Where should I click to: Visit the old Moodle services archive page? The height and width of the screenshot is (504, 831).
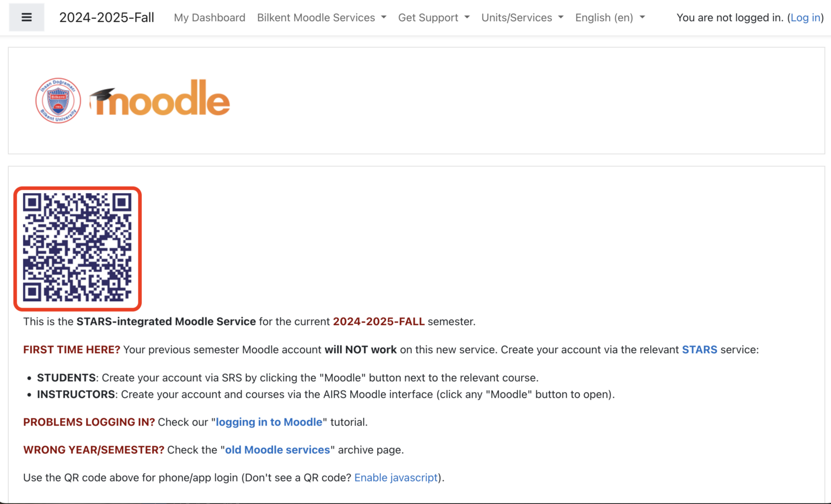[278, 450]
